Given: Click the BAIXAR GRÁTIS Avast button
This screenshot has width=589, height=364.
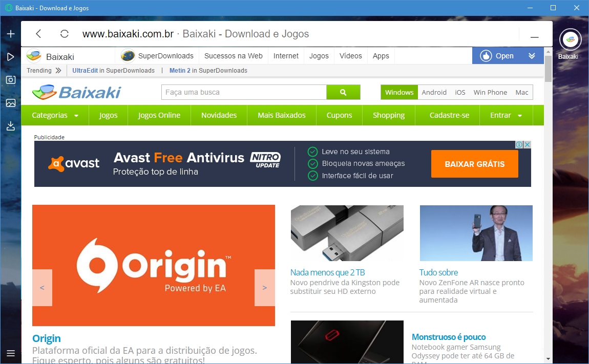Looking at the screenshot, I should (x=474, y=164).
